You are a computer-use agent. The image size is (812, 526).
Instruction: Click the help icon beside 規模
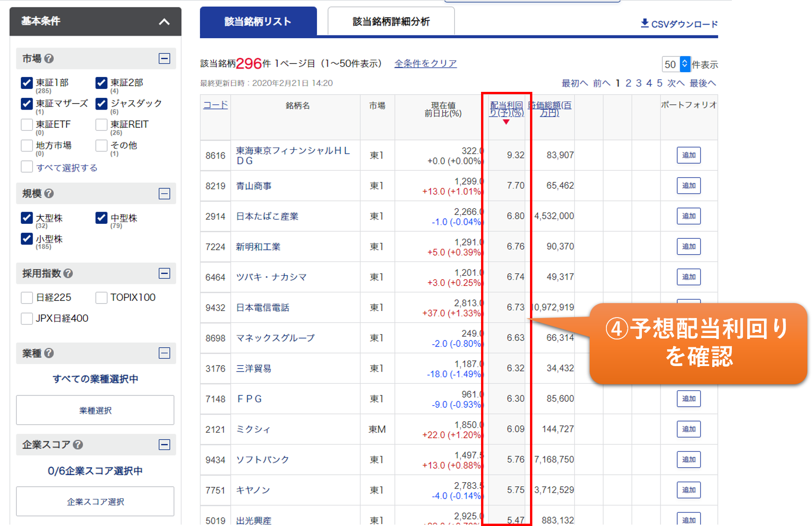tap(49, 194)
